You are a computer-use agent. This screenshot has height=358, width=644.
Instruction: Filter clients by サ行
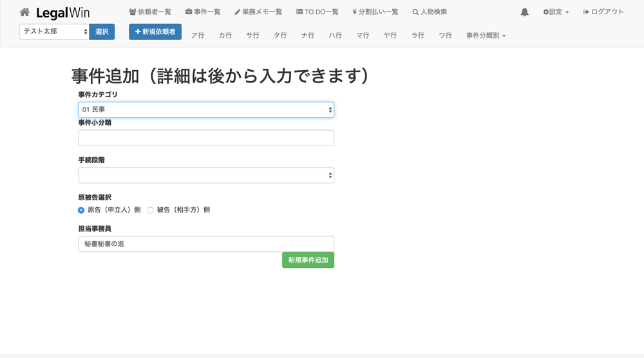252,36
